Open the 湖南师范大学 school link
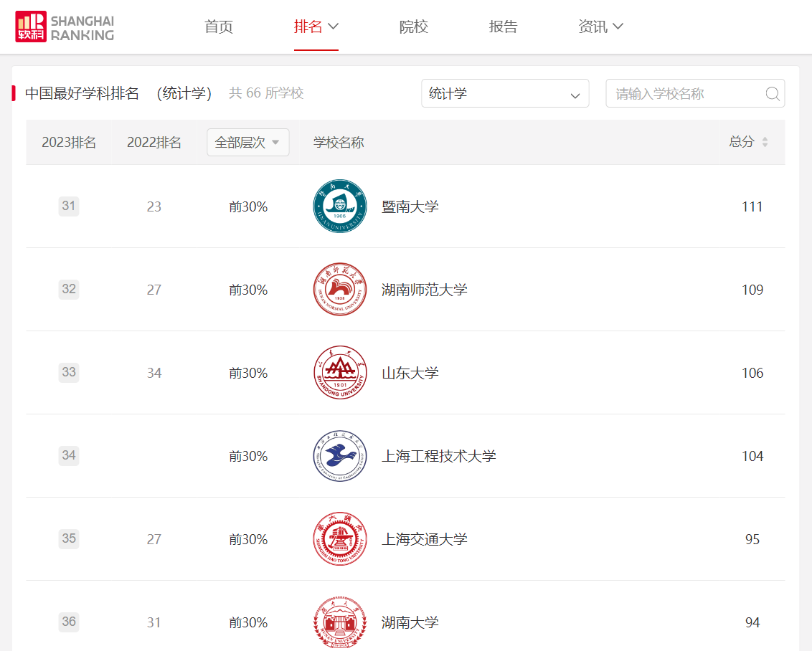812x651 pixels. click(x=424, y=290)
